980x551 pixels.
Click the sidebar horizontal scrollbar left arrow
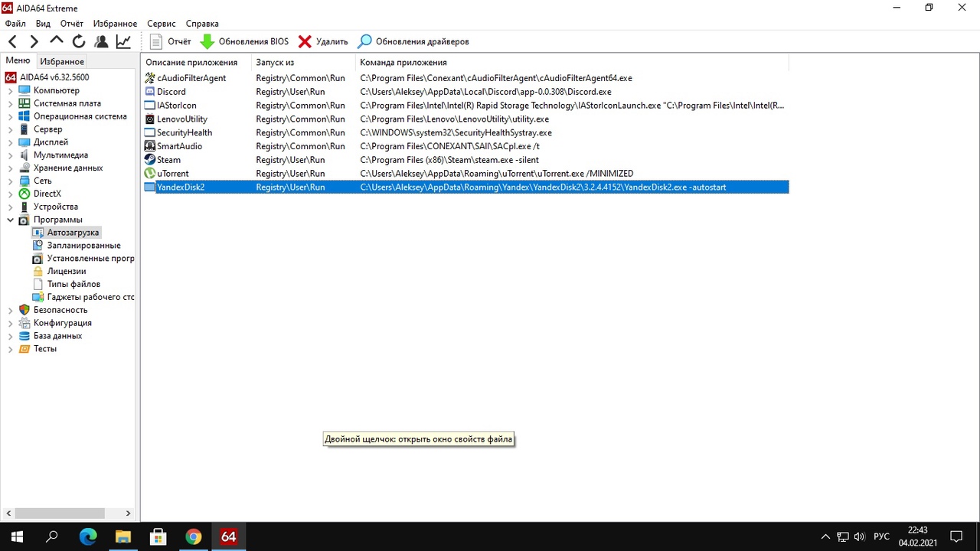[9, 514]
